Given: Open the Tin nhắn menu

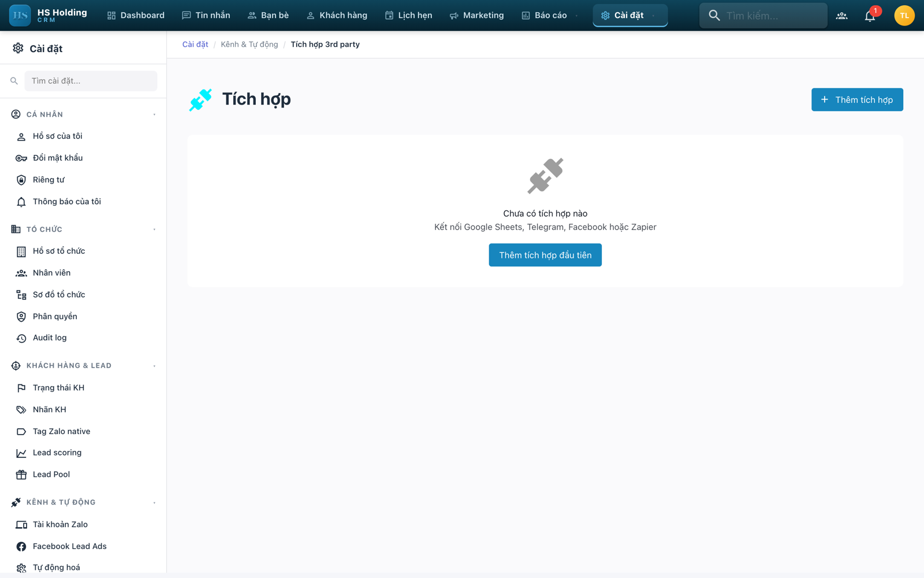Looking at the screenshot, I should pyautogui.click(x=206, y=16).
